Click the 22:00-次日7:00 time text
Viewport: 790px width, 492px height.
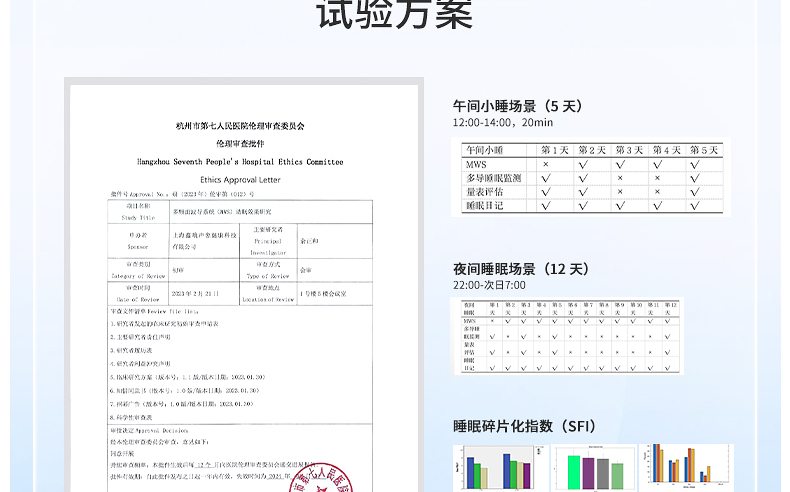click(x=489, y=286)
